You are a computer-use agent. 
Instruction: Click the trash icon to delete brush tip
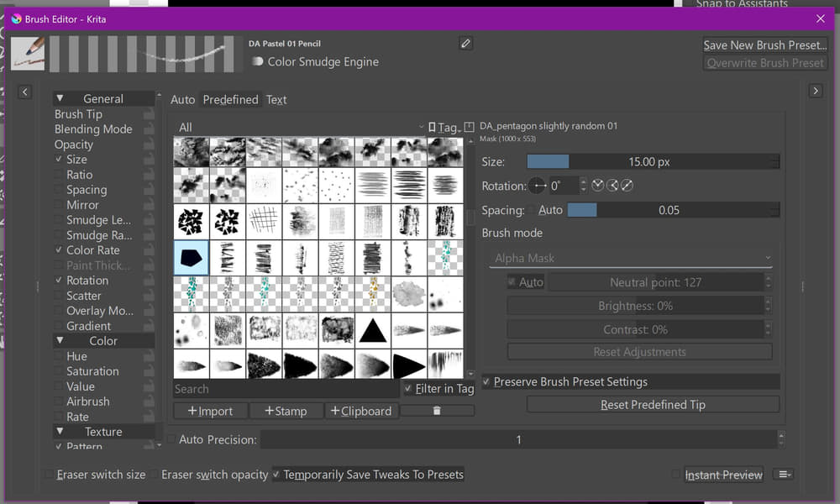437,411
